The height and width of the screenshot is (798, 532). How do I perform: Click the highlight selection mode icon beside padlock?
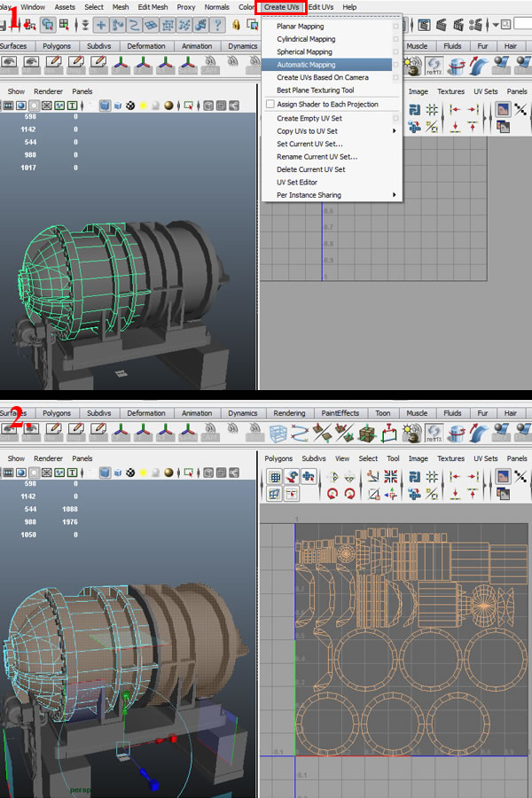coord(252,25)
